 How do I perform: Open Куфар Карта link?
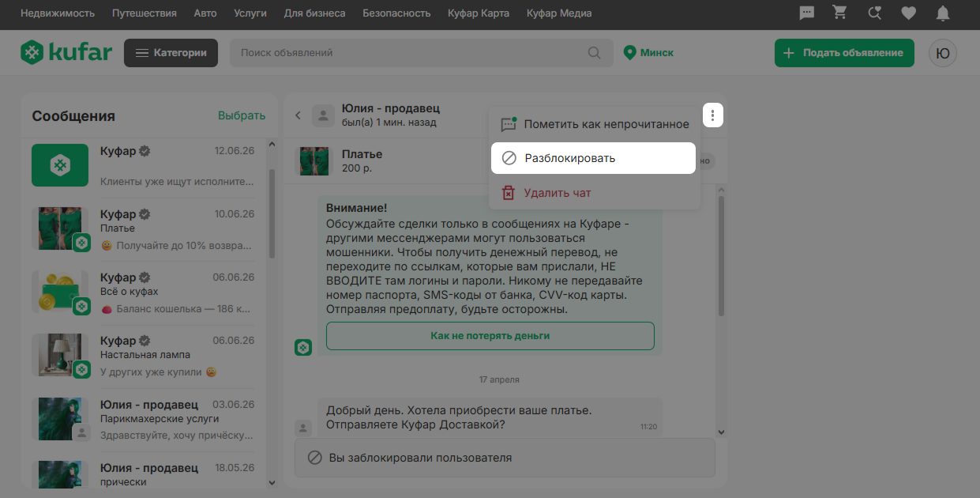[479, 13]
